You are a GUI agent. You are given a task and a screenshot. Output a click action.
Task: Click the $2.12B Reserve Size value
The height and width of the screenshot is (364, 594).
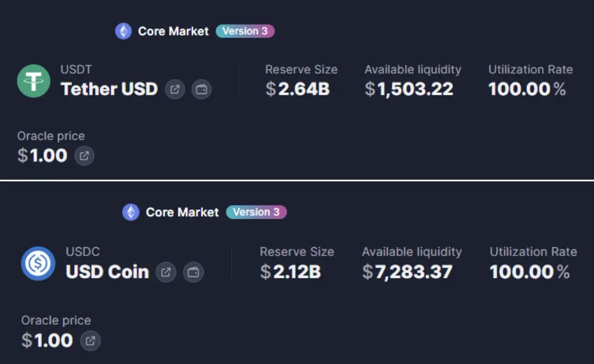click(x=291, y=272)
